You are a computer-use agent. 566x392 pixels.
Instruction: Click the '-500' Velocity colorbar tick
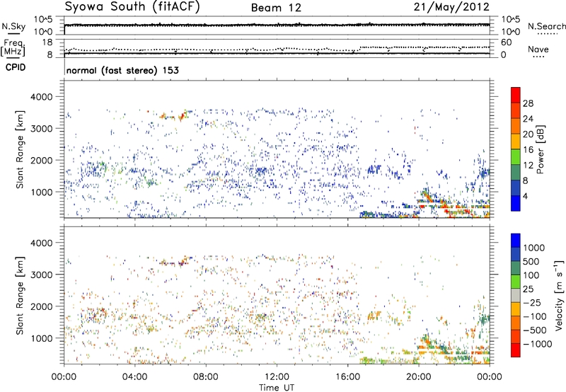pos(535,330)
